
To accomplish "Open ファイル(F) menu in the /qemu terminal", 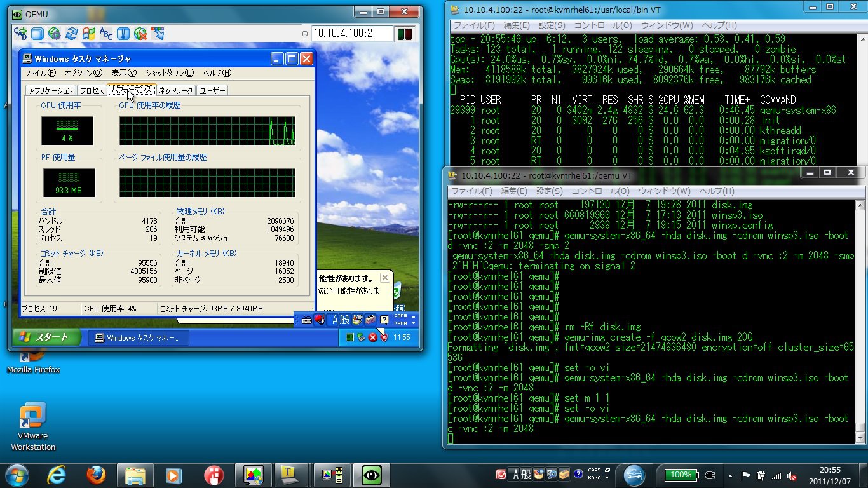I will point(471,191).
